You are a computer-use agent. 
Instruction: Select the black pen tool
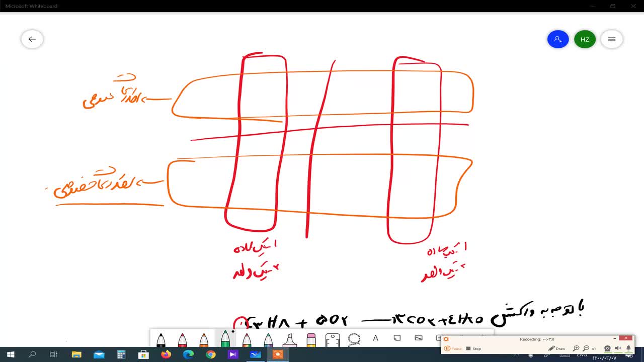[160, 340]
